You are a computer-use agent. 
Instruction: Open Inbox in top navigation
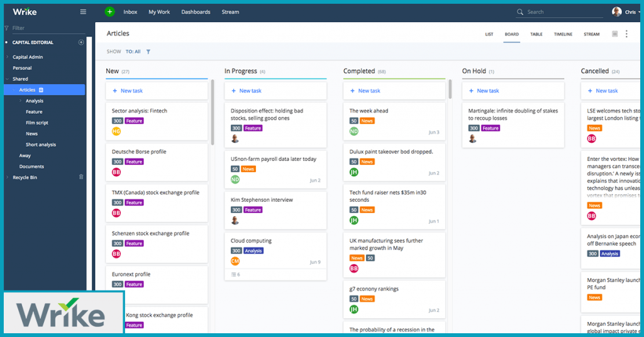pos(130,12)
